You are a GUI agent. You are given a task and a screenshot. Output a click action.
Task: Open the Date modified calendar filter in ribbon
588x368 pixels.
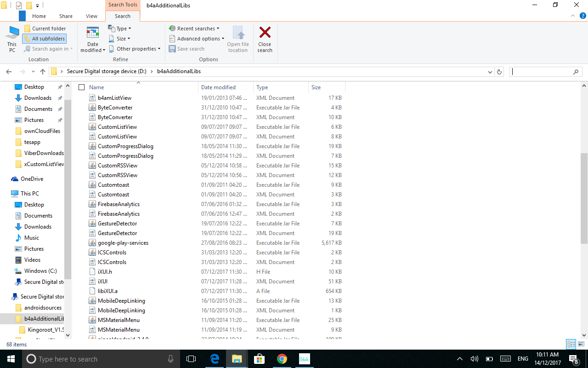[x=93, y=39]
